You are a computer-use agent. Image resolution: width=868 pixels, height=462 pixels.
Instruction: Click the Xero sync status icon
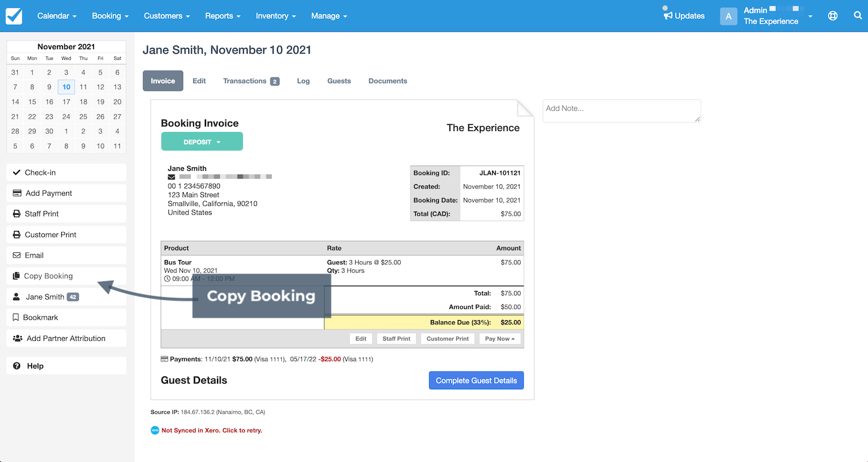pyautogui.click(x=155, y=430)
